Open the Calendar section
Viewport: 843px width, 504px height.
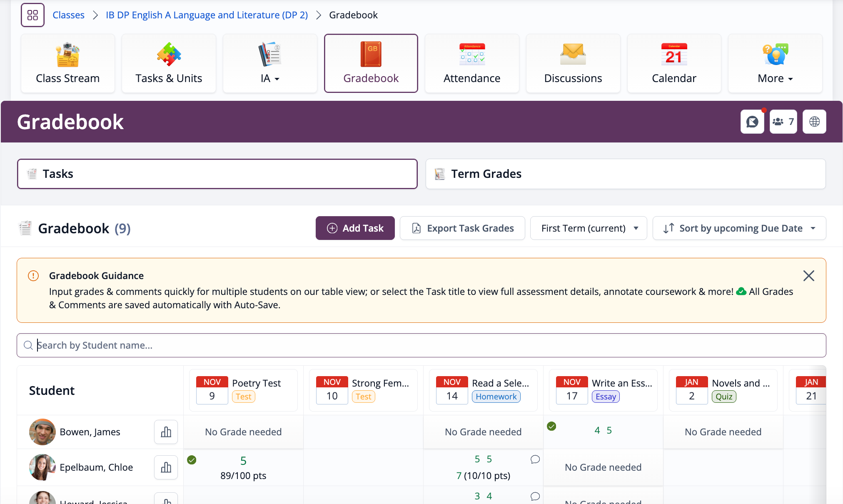(x=674, y=63)
